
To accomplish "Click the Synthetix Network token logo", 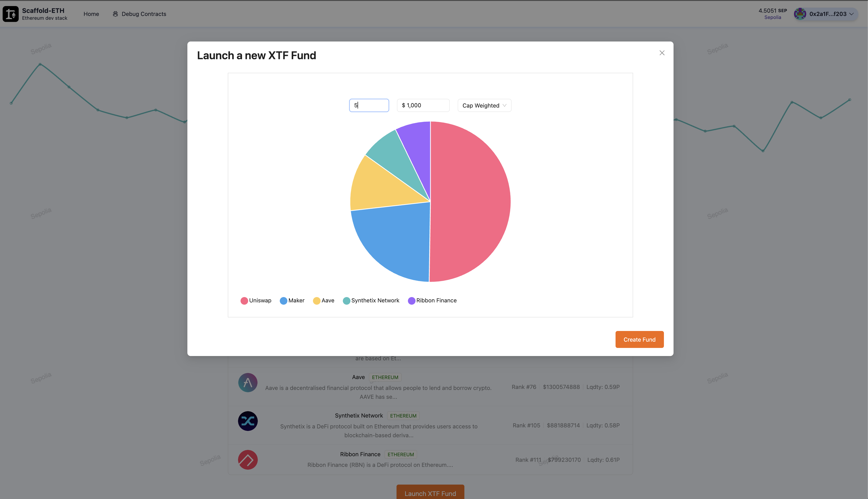I will click(248, 421).
